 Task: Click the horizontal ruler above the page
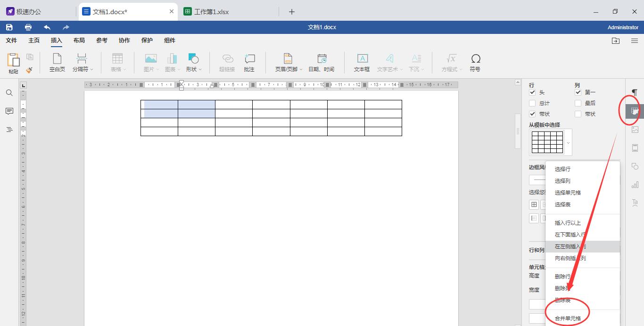coord(271,85)
